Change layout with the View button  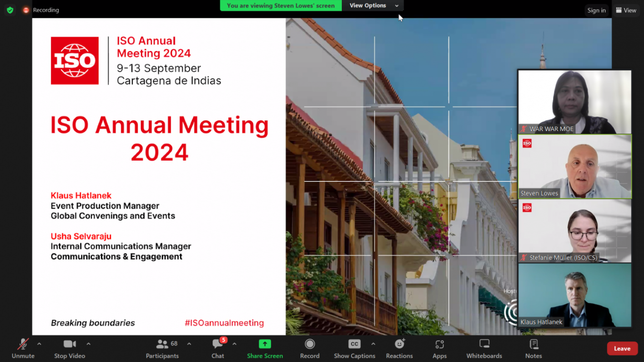tap(626, 10)
